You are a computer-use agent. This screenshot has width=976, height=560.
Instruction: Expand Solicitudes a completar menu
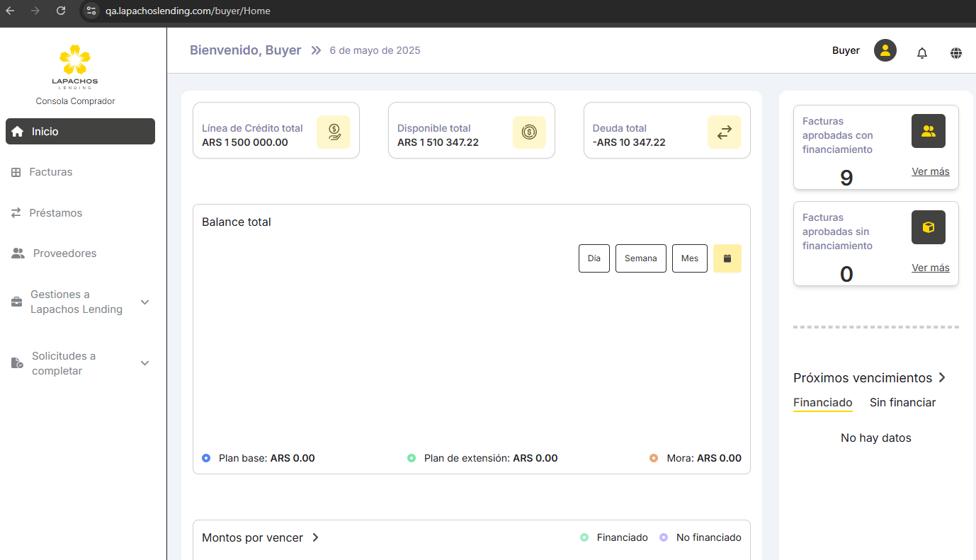(144, 363)
